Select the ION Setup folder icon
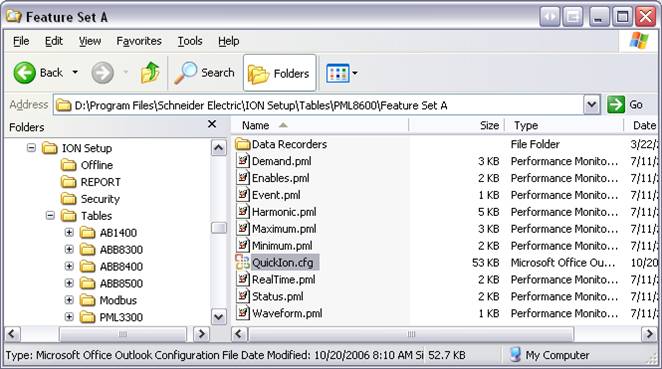This screenshot has width=662, height=369. point(50,148)
